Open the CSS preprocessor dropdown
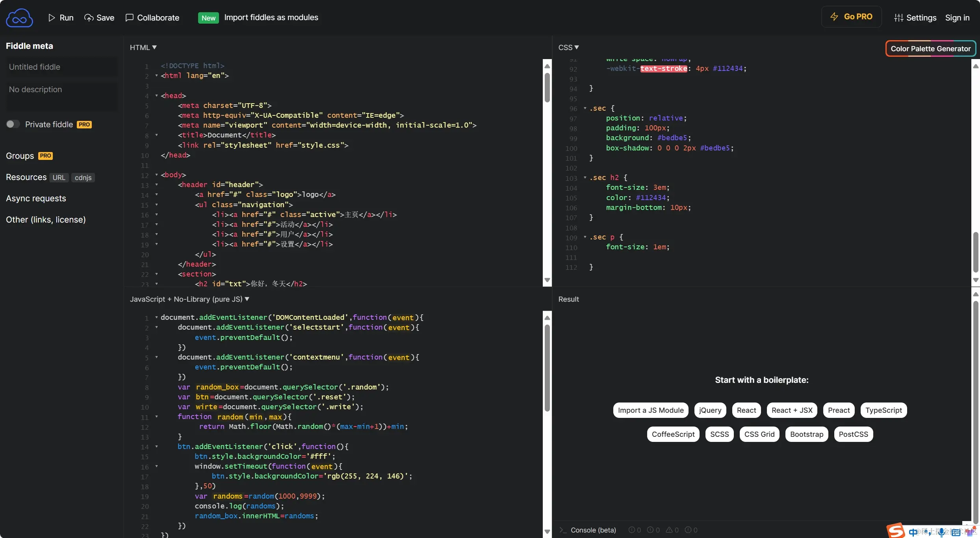Image resolution: width=980 pixels, height=538 pixels. [x=568, y=47]
